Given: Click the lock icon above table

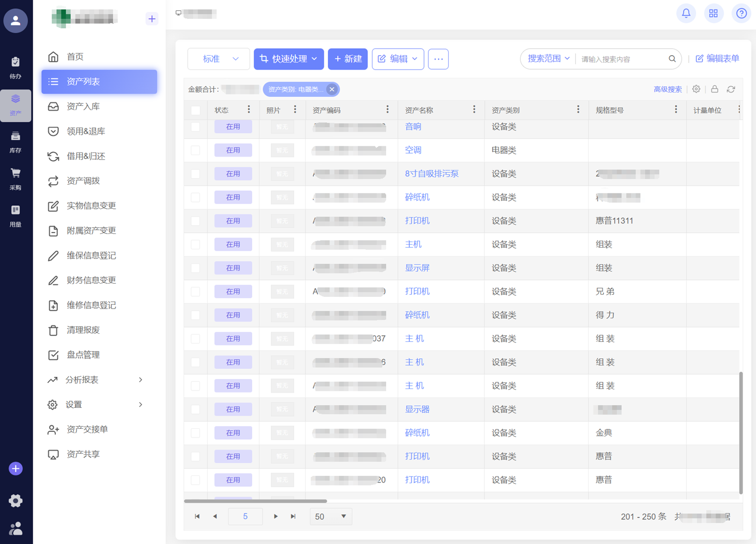Looking at the screenshot, I should pyautogui.click(x=715, y=90).
